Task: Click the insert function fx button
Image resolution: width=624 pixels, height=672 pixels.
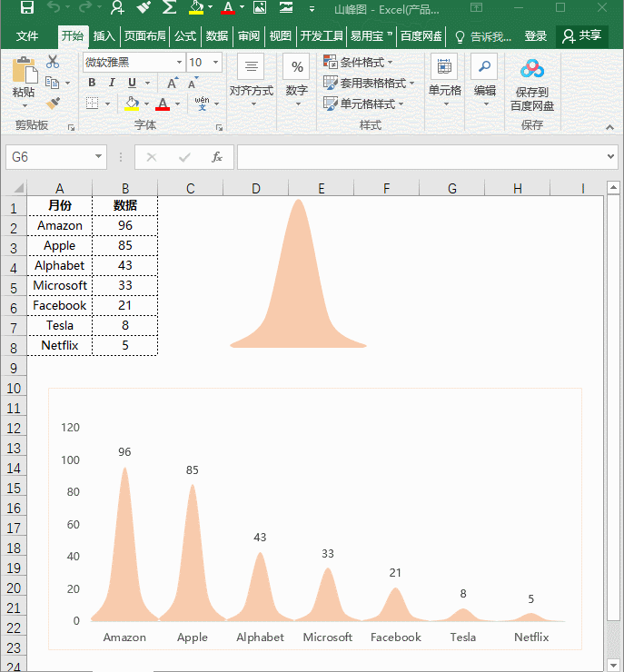Action: tap(217, 157)
